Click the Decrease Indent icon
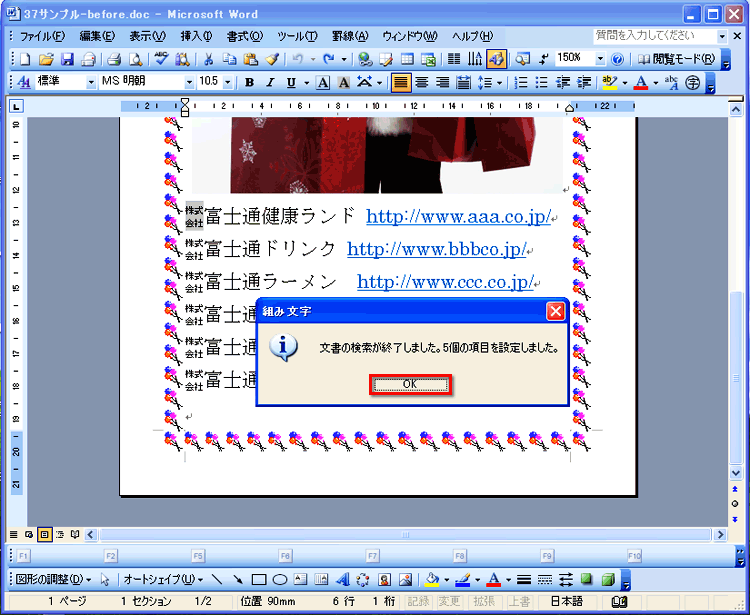 click(562, 82)
